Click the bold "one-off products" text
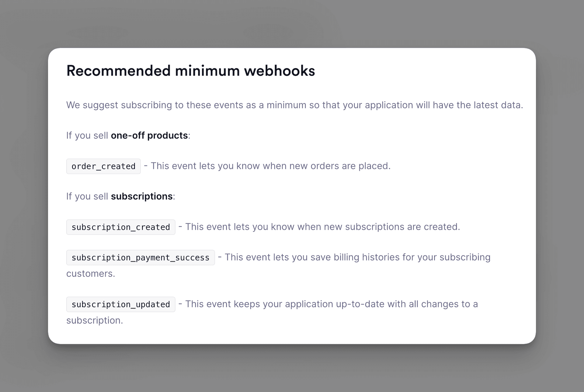The width and height of the screenshot is (584, 392). point(149,136)
